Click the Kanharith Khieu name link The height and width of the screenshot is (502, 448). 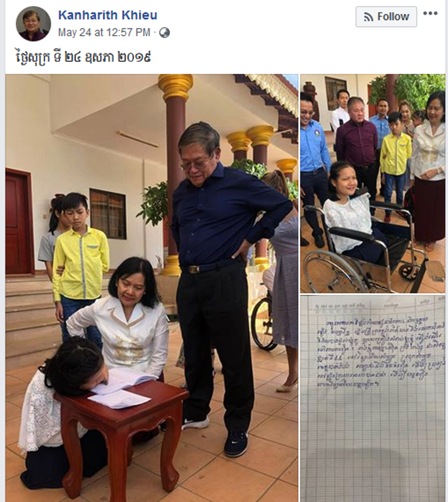point(107,15)
